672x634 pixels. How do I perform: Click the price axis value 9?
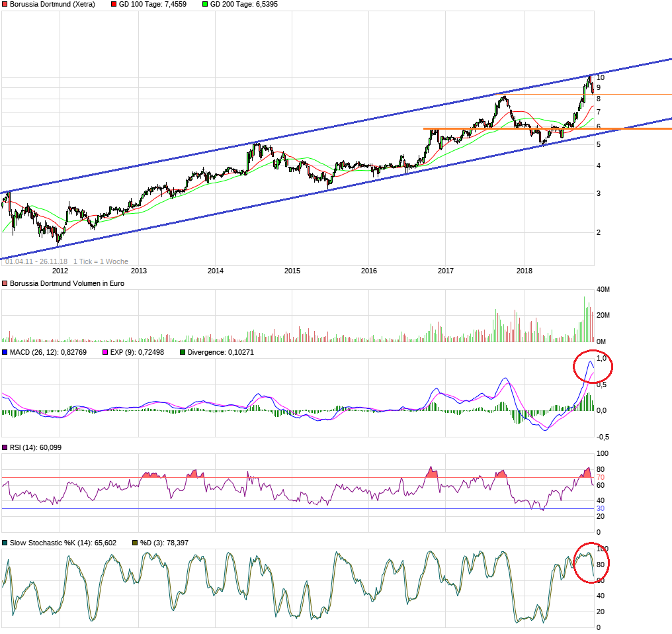point(599,87)
